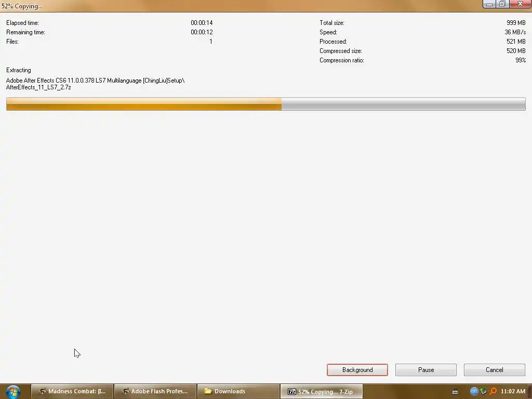Click the Speed label

tap(328, 32)
